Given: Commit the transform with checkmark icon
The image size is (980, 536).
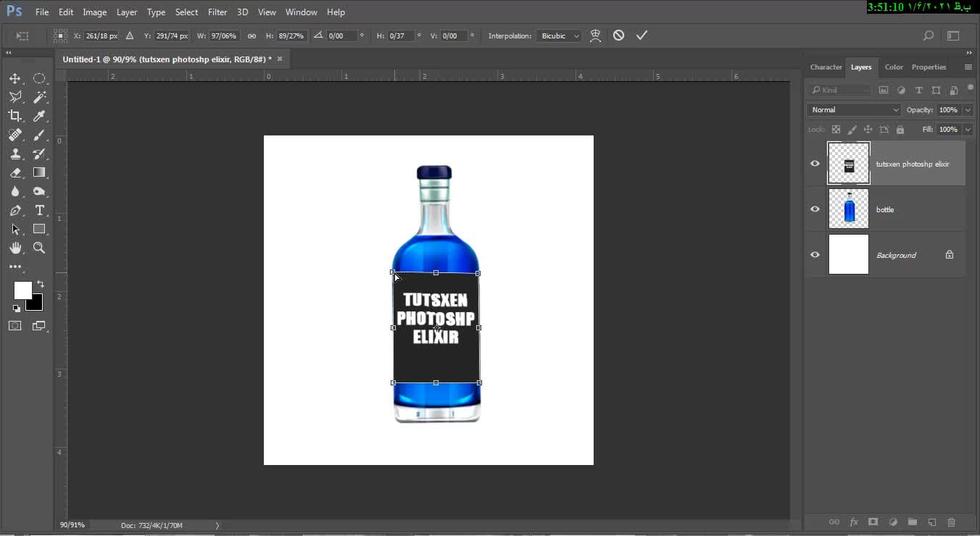Looking at the screenshot, I should pos(641,35).
